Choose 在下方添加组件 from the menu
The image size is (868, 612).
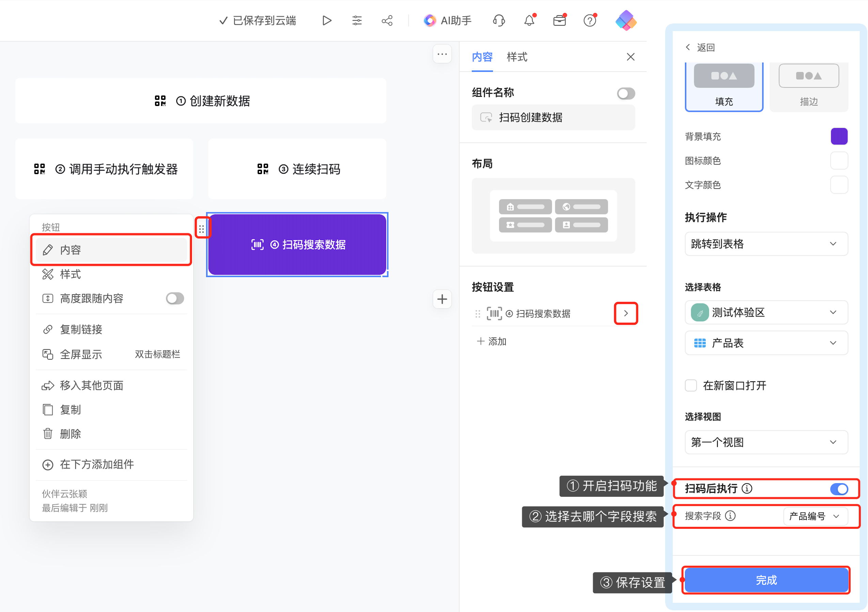click(111, 464)
